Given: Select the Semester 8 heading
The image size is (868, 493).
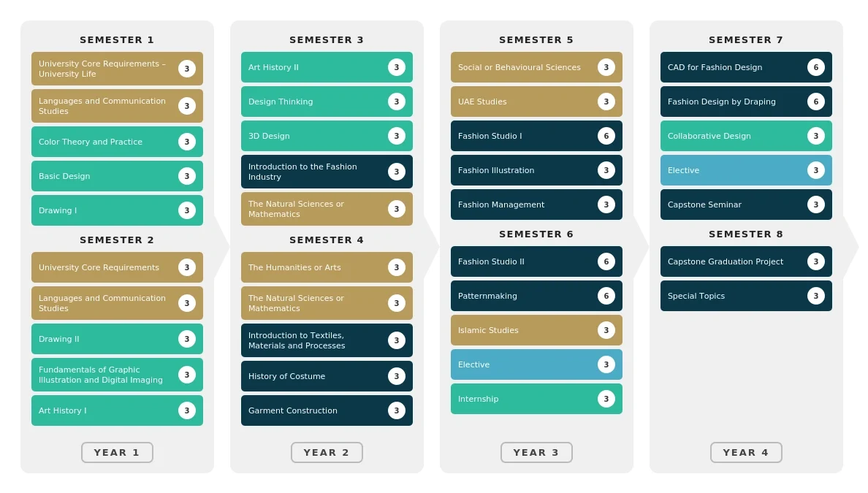Looking at the screenshot, I should tap(746, 234).
